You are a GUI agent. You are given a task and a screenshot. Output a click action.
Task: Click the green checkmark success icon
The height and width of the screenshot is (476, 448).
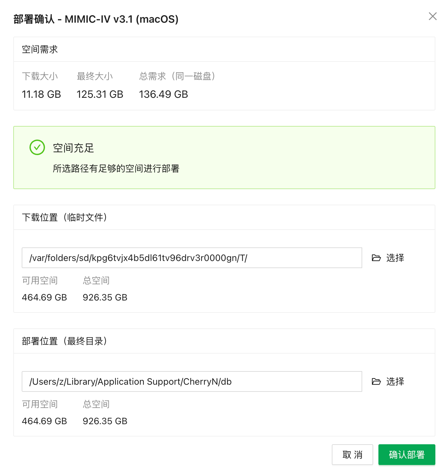click(37, 148)
